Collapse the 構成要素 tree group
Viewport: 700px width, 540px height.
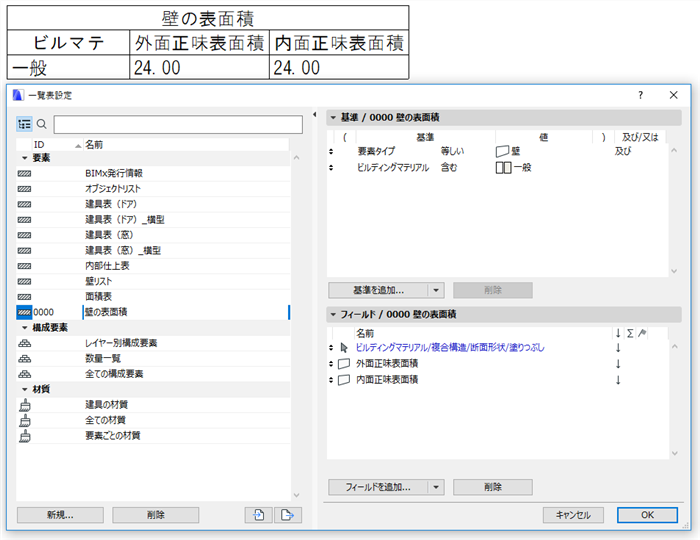coord(25,328)
